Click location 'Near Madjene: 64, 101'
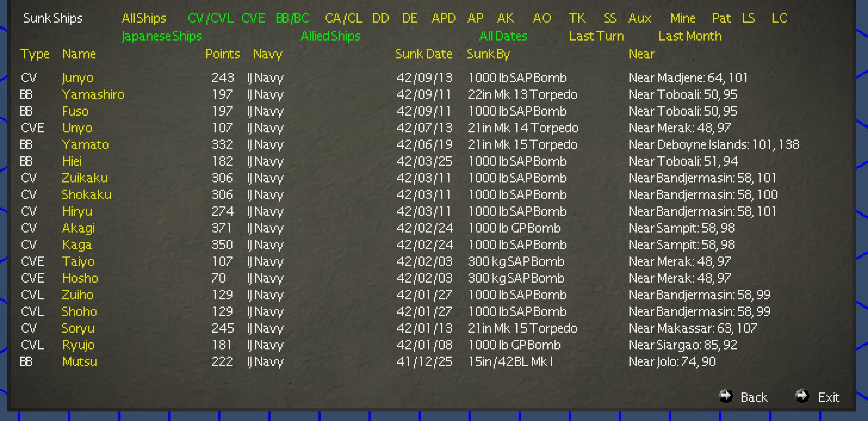 (x=688, y=78)
